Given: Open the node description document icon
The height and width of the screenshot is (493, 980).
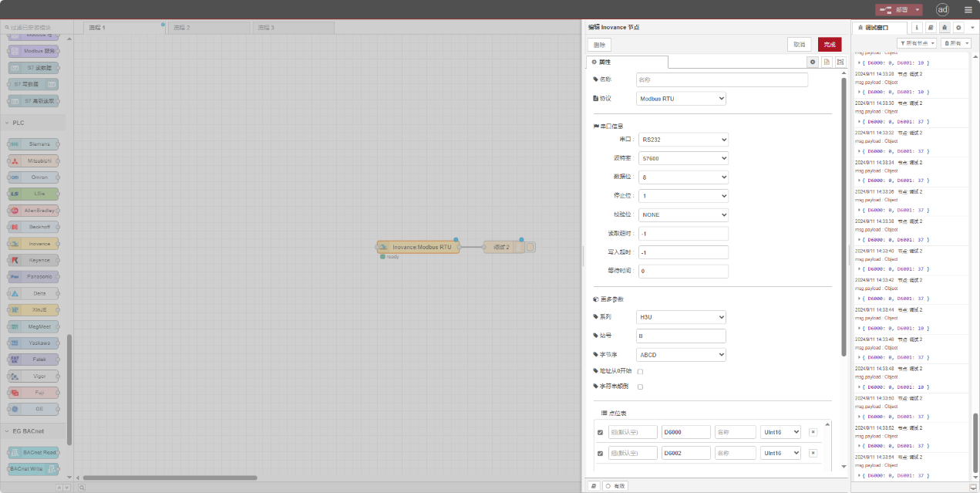Looking at the screenshot, I should 827,62.
